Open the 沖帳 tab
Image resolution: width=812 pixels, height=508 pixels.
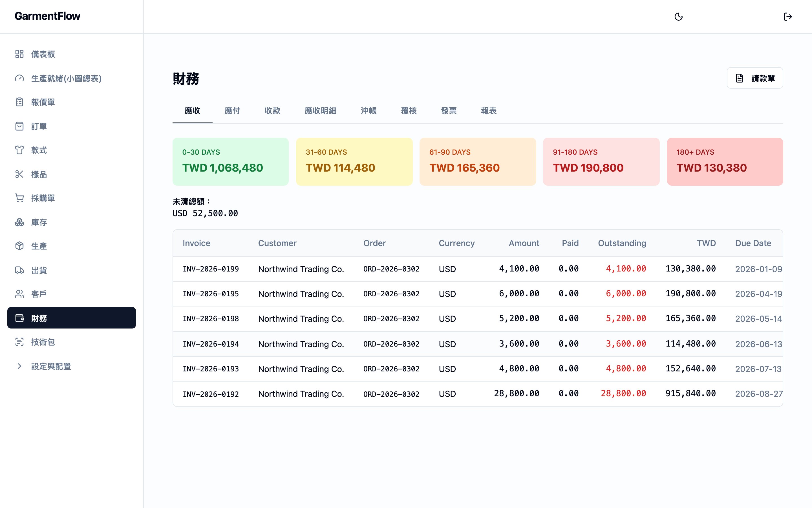coord(369,111)
